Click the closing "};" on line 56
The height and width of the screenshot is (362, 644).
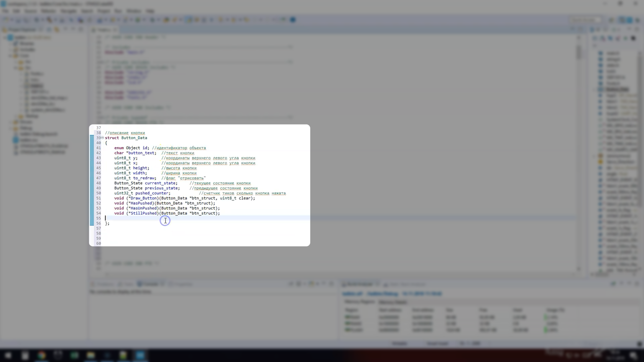(107, 223)
